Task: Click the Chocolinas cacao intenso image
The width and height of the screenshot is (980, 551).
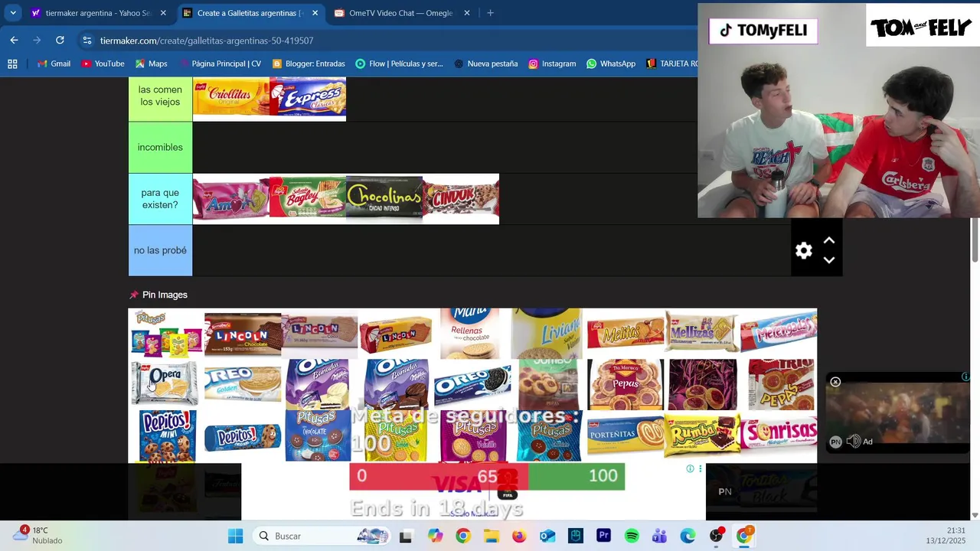Action: [x=384, y=199]
